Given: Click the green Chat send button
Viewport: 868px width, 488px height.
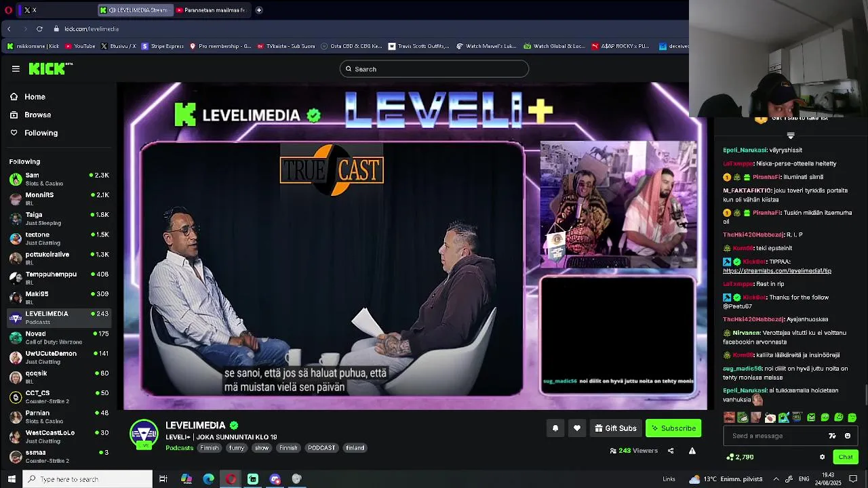Looking at the screenshot, I should pos(846,457).
